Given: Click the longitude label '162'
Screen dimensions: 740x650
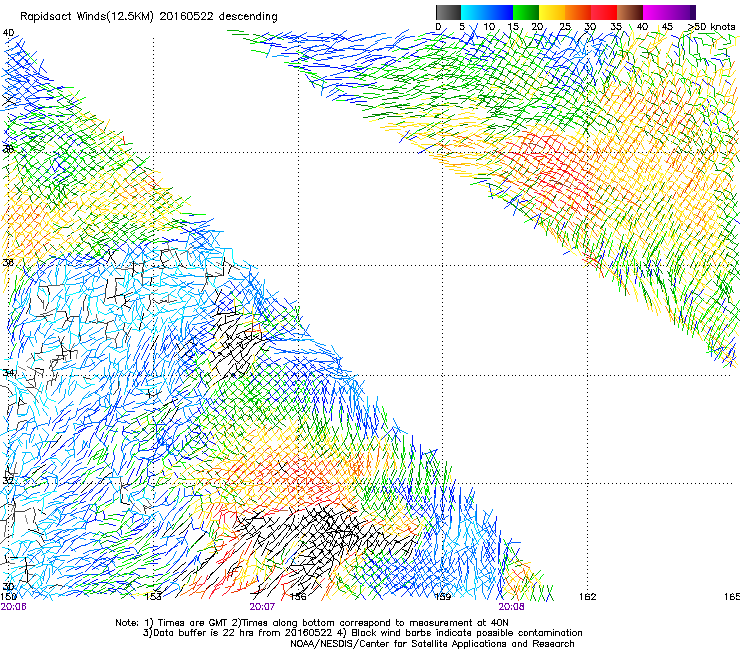Looking at the screenshot, I should pyautogui.click(x=588, y=597).
